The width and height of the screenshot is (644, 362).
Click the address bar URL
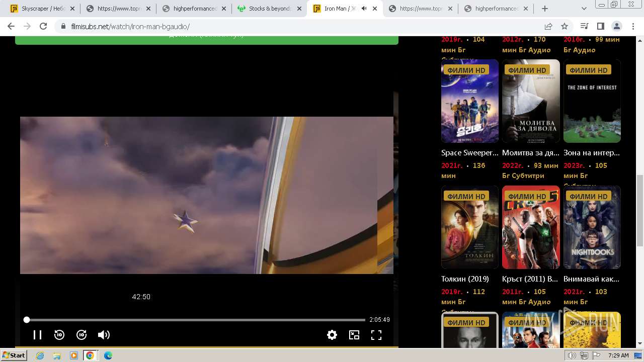(130, 27)
